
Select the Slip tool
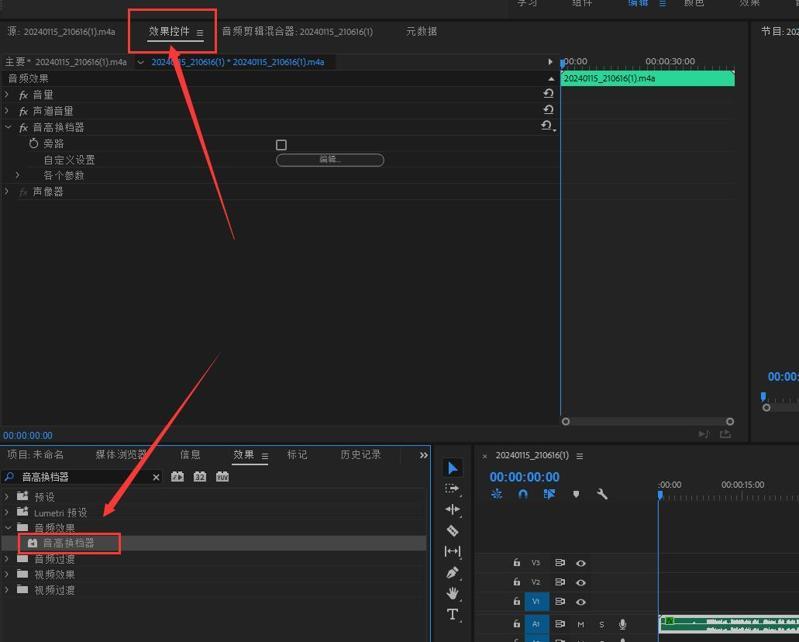click(x=452, y=551)
